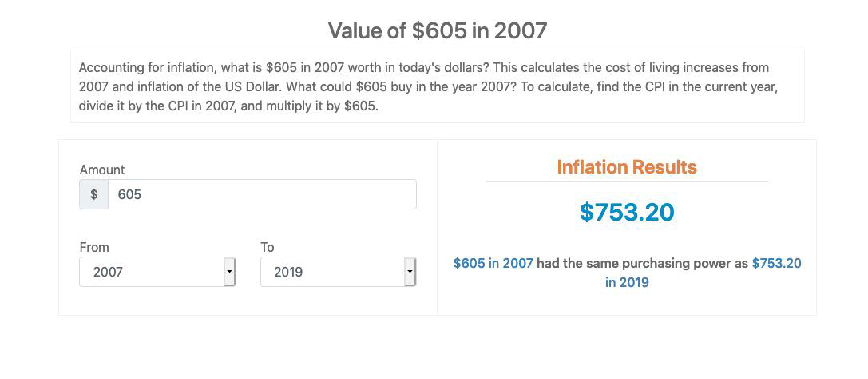Image resolution: width=868 pixels, height=379 pixels.
Task: Focus the Amount field containing 605
Action: click(x=261, y=194)
